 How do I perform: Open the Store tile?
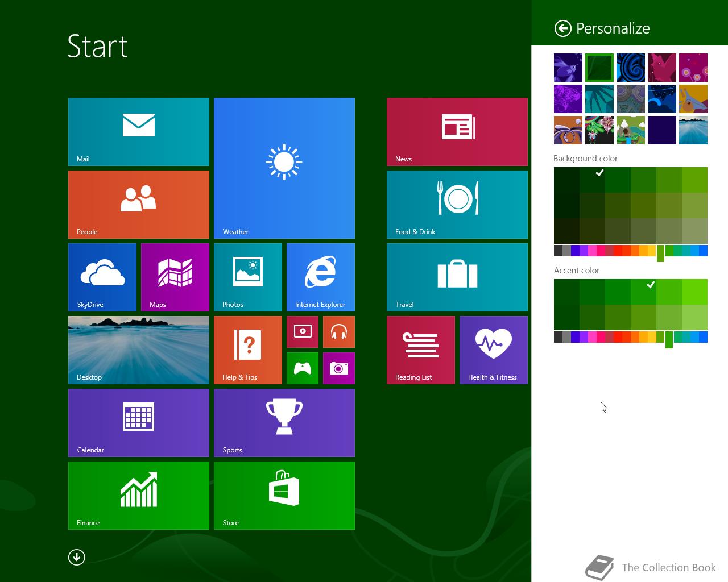pos(284,496)
